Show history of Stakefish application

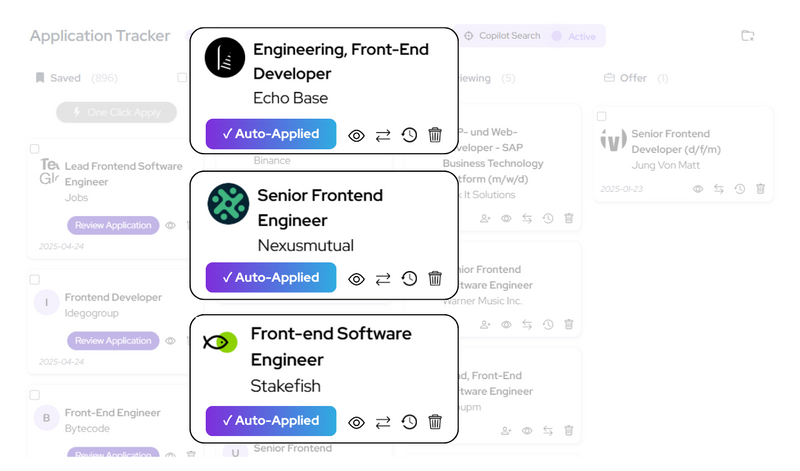click(x=409, y=422)
